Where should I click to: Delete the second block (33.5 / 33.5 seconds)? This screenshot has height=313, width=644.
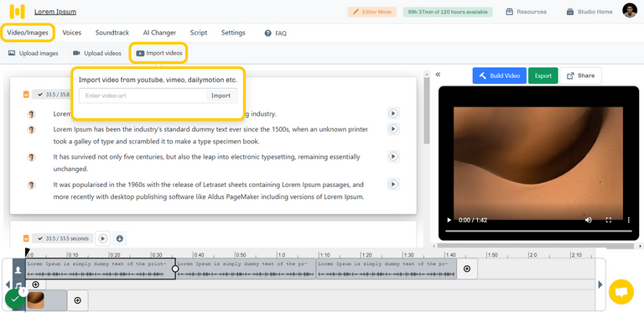pyautogui.click(x=26, y=238)
